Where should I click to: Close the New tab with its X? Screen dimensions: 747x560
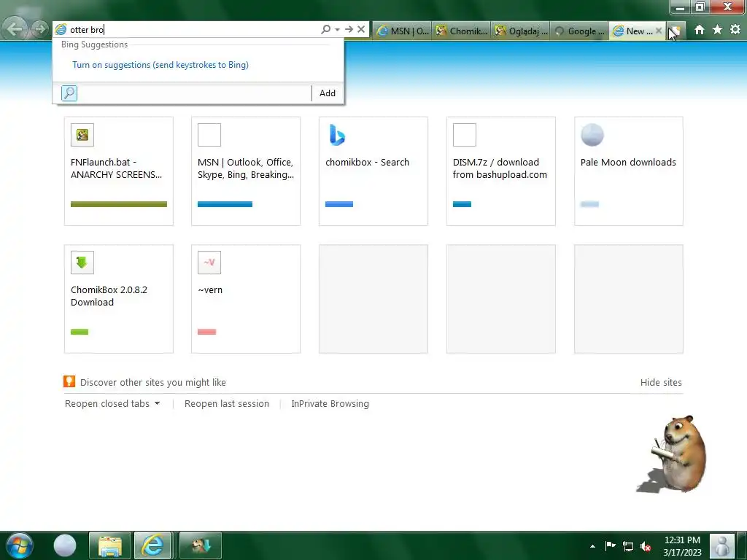659,31
